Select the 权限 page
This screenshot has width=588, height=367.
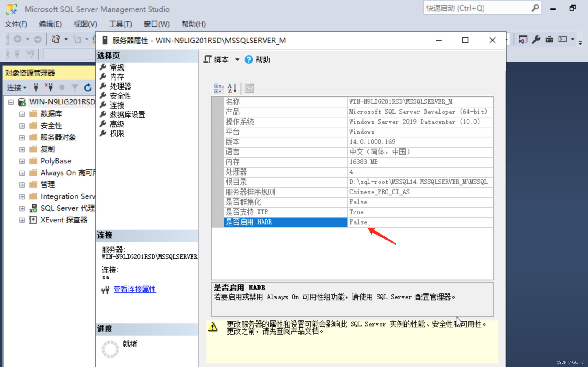click(x=117, y=134)
